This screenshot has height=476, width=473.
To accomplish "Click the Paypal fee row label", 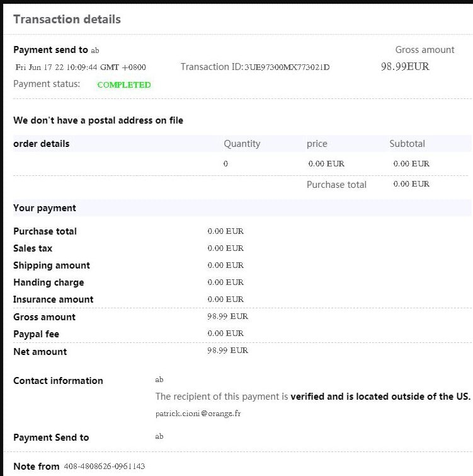I will (36, 334).
